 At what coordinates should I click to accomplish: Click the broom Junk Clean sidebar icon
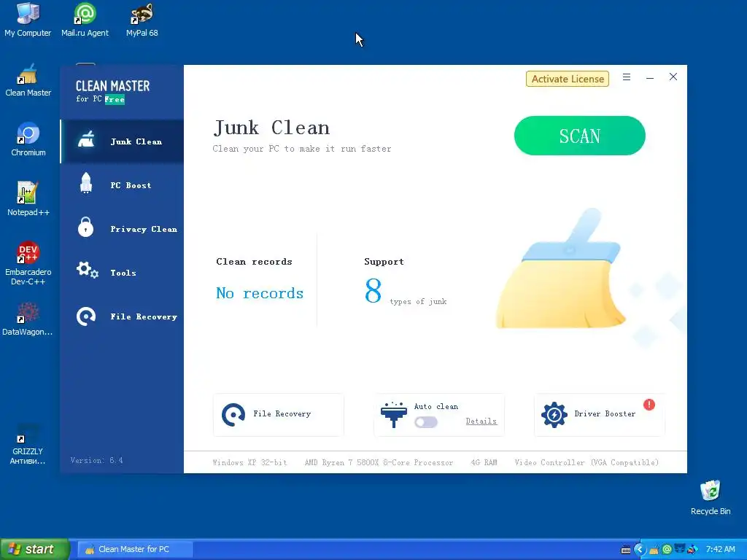(86, 140)
